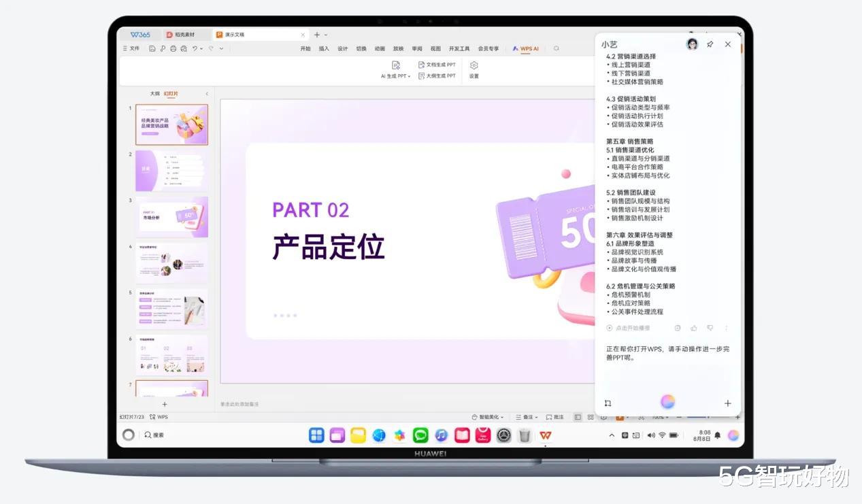
Task: Open the system settings gear in the dock
Action: tap(503, 435)
